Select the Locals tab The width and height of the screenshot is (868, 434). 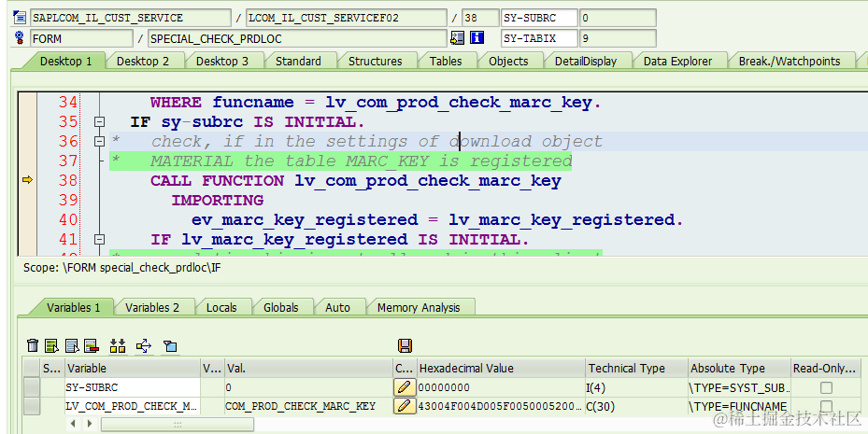click(x=221, y=307)
